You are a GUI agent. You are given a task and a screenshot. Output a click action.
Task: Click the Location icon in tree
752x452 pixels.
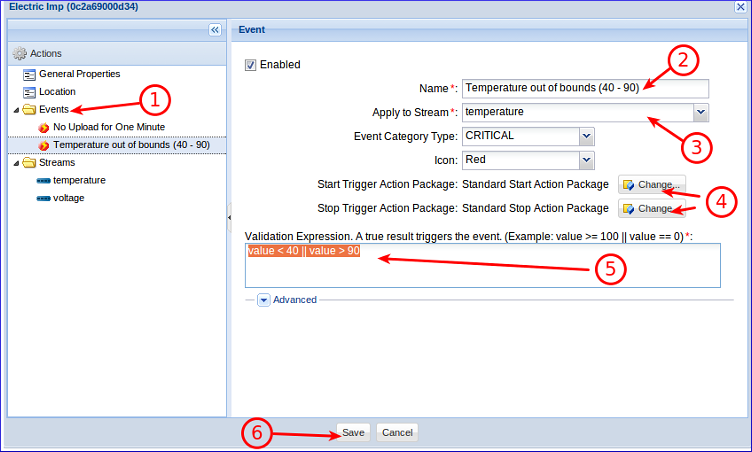(x=30, y=92)
